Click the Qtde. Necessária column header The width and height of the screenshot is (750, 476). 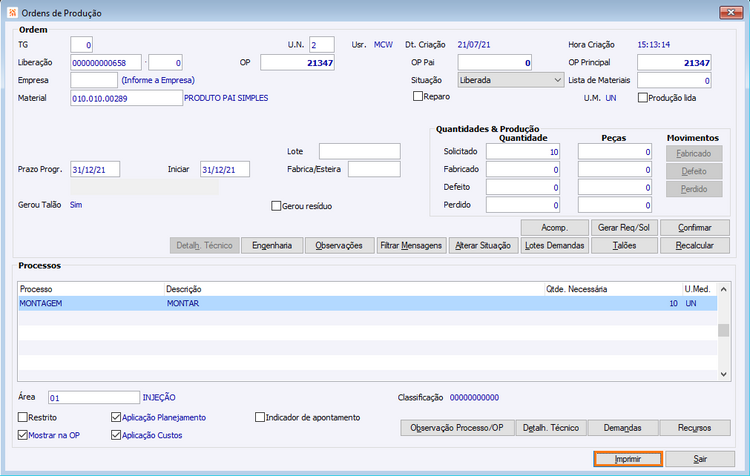[614, 289]
